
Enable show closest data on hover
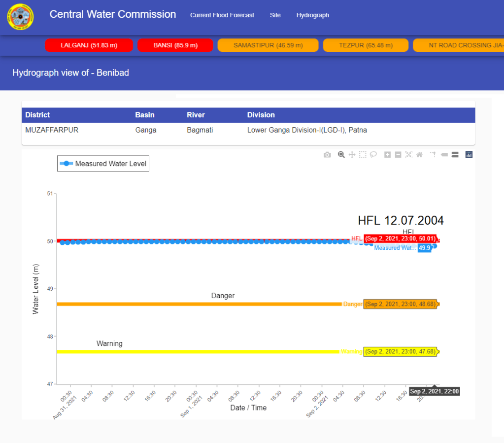coord(444,155)
